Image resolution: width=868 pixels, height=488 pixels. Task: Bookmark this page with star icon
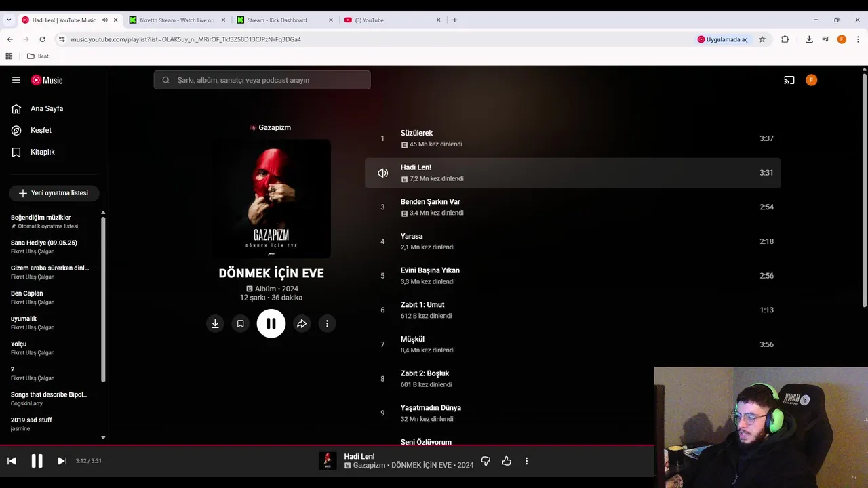pyautogui.click(x=762, y=39)
